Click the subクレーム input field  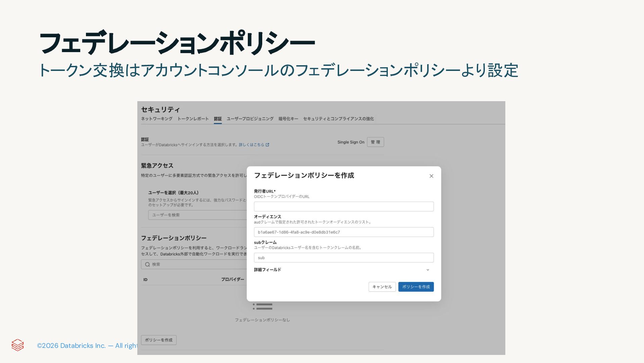tap(344, 257)
